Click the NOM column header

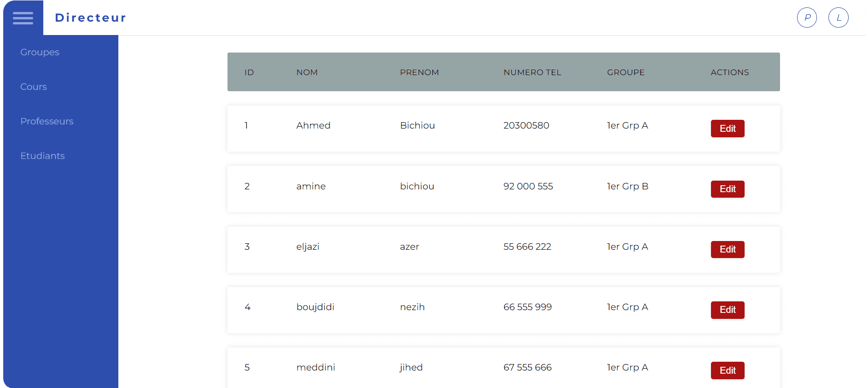tap(307, 72)
